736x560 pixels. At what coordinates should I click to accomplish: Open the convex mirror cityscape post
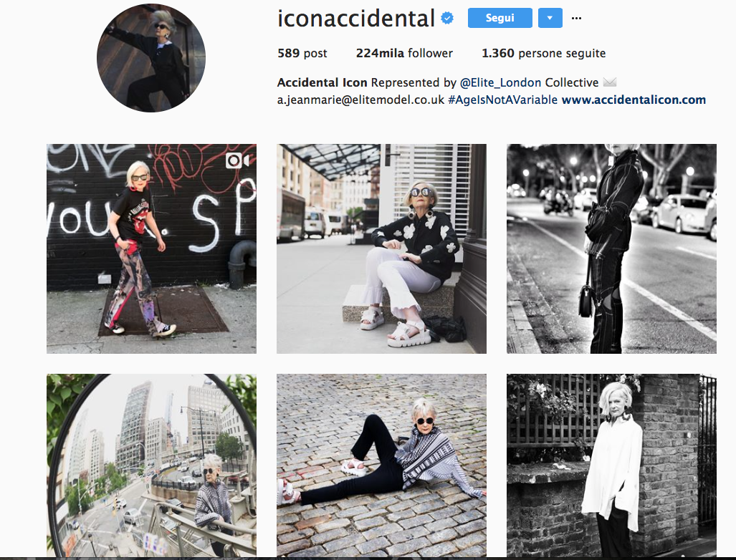152,465
